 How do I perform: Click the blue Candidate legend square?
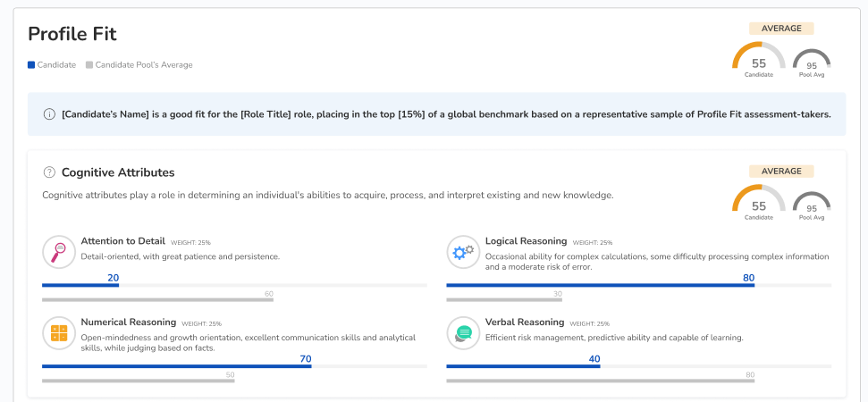pyautogui.click(x=31, y=64)
